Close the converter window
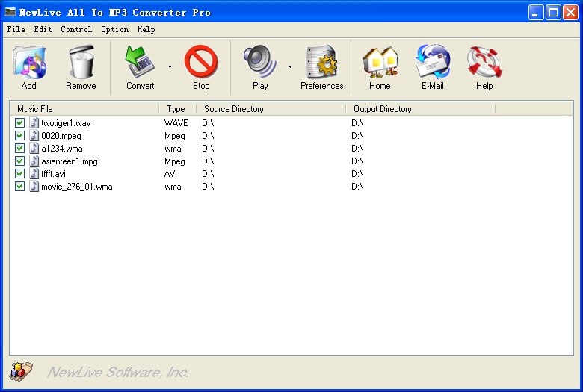The image size is (583, 392). (x=571, y=12)
